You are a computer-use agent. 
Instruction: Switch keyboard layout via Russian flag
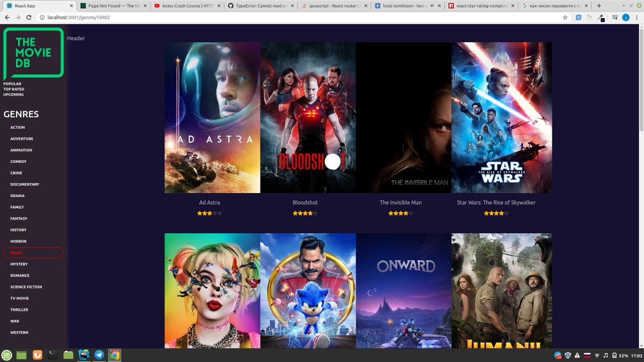587,355
